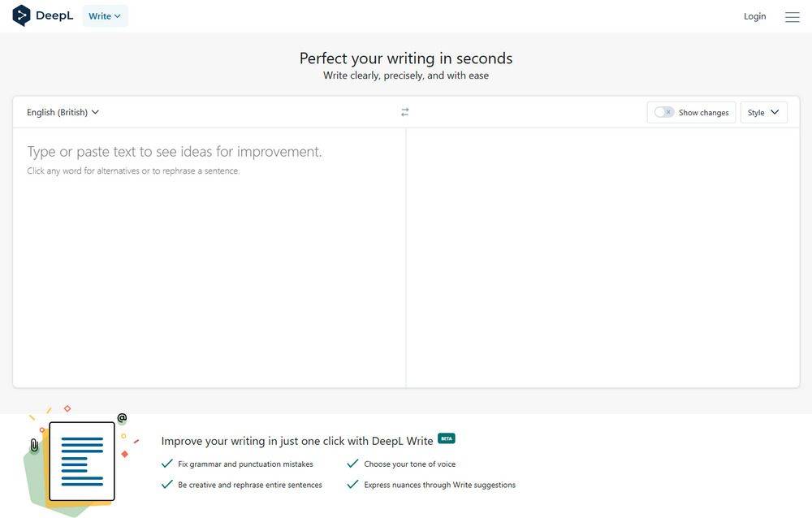Click the BETA badge
Image resolution: width=812 pixels, height=518 pixels.
pyautogui.click(x=447, y=438)
